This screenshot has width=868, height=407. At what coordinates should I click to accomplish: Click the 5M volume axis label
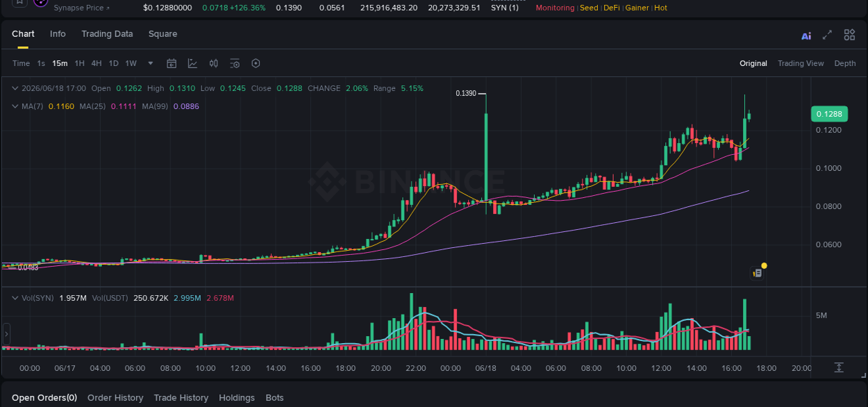pos(821,315)
